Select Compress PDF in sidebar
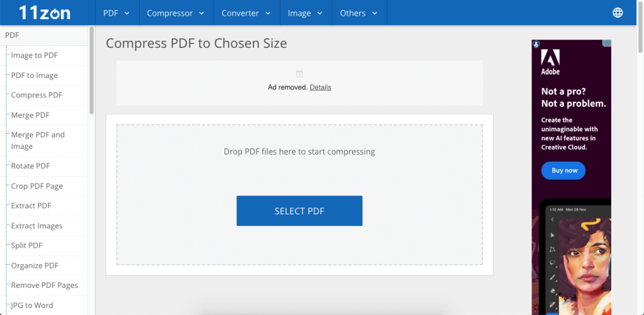Image resolution: width=644 pixels, height=315 pixels. (36, 95)
